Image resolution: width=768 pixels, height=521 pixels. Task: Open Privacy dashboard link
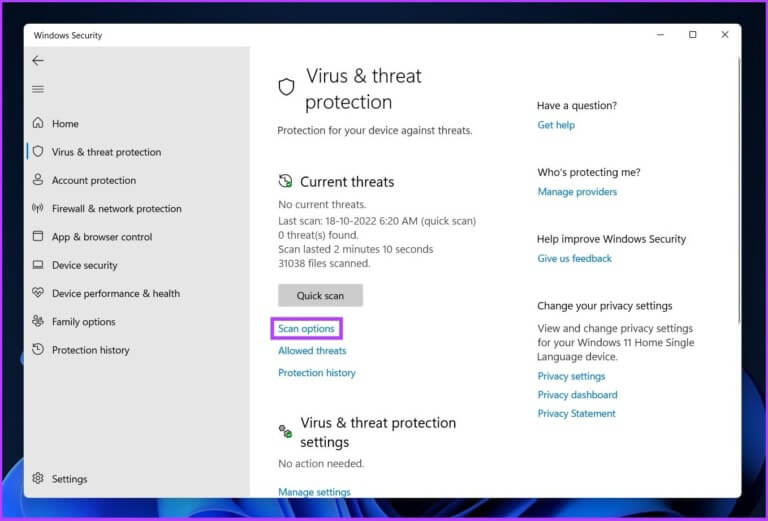point(577,395)
